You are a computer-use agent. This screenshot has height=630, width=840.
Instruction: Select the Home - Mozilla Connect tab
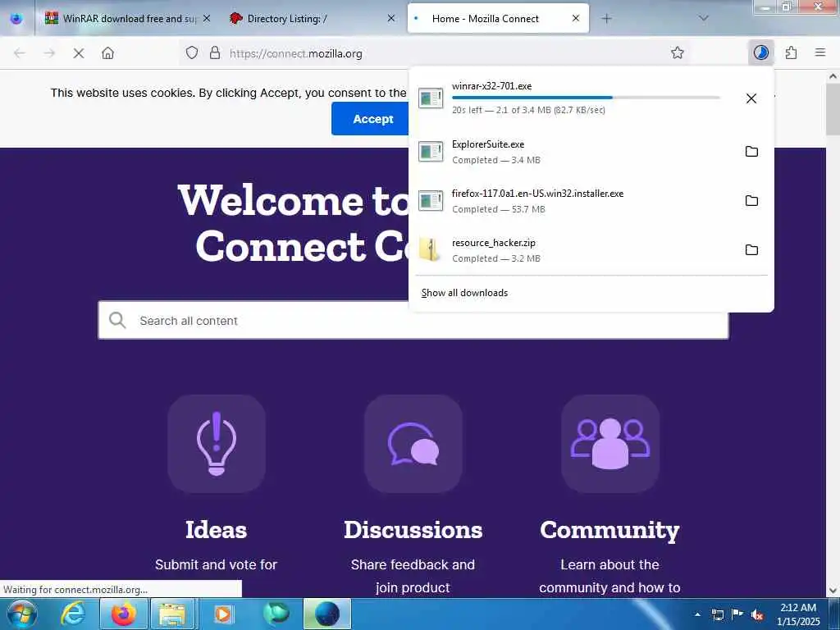point(498,19)
